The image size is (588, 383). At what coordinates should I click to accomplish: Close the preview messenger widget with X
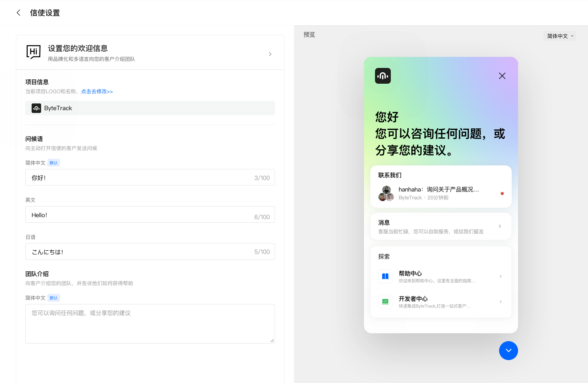(502, 76)
